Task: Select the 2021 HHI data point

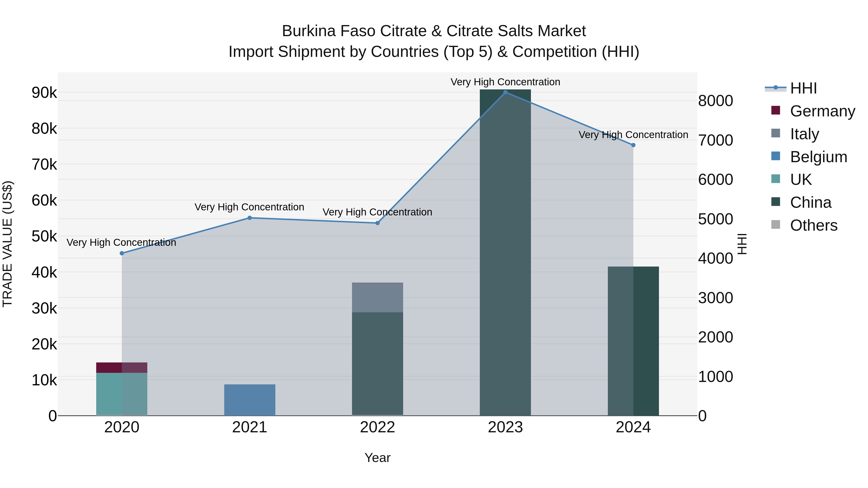Action: pyautogui.click(x=250, y=218)
